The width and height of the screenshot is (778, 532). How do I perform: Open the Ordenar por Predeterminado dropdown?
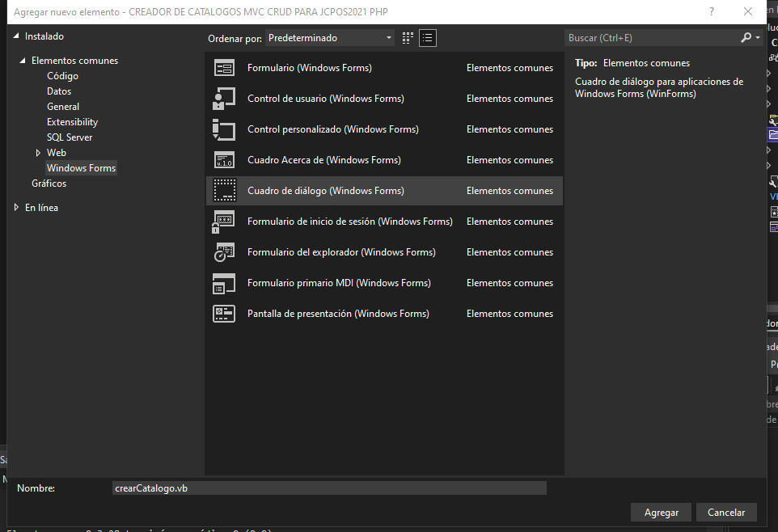tap(330, 38)
